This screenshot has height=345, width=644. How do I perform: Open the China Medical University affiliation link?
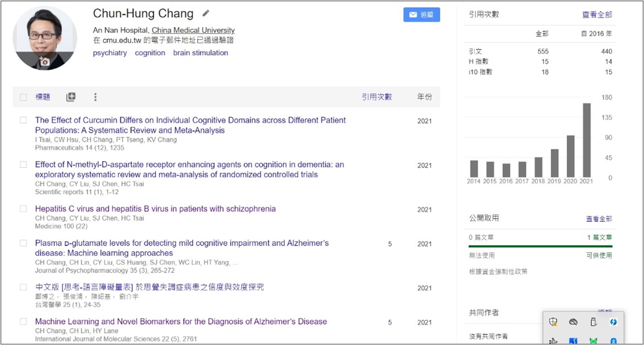(193, 30)
